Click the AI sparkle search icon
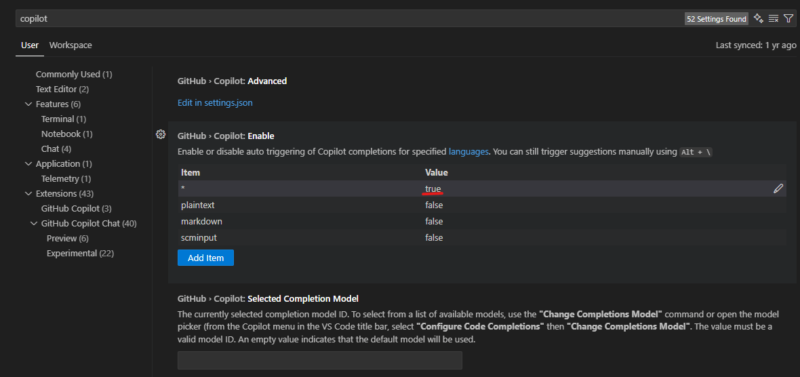800x377 pixels. [x=759, y=18]
